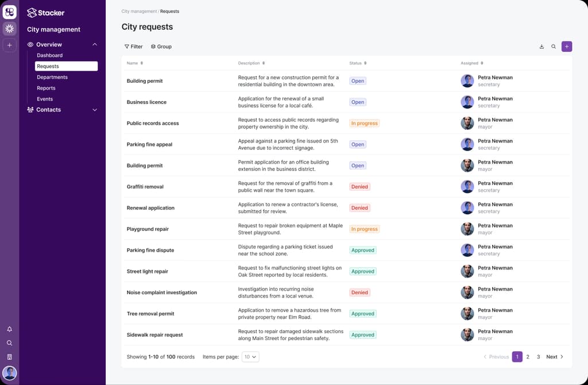Click the download icon above the table
The width and height of the screenshot is (588, 385).
[x=541, y=47]
